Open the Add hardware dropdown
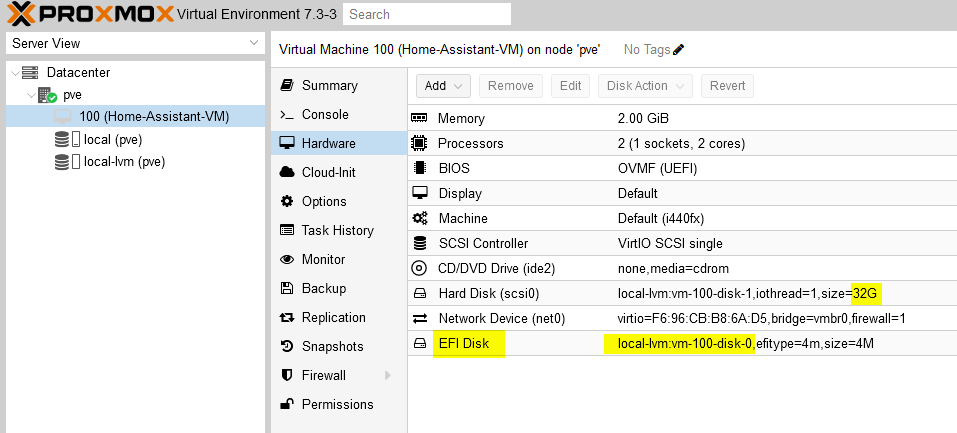Screen dimensions: 957x433 point(442,86)
